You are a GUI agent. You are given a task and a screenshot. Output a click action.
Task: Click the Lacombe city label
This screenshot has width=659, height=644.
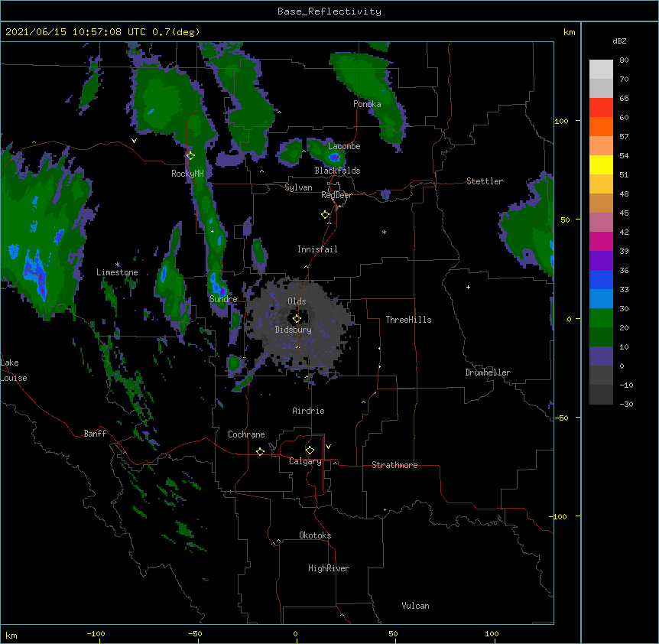pyautogui.click(x=344, y=146)
